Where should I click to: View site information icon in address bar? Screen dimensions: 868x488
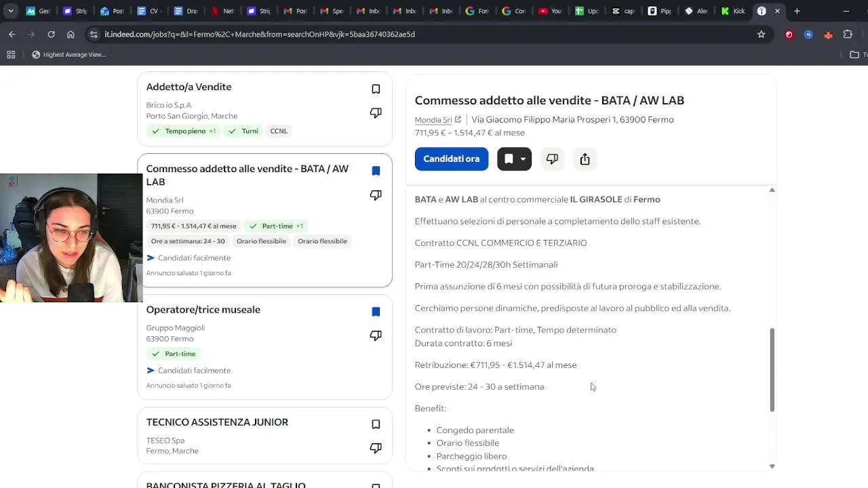coord(94,34)
